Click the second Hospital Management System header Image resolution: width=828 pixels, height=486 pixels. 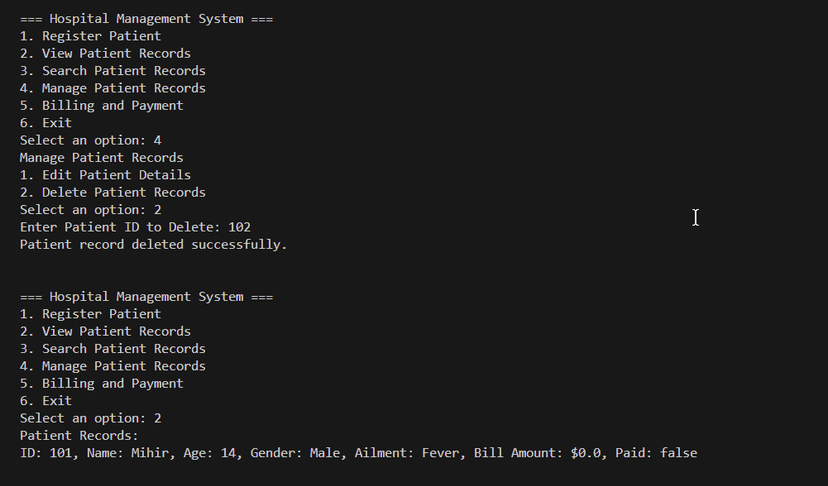coord(146,297)
